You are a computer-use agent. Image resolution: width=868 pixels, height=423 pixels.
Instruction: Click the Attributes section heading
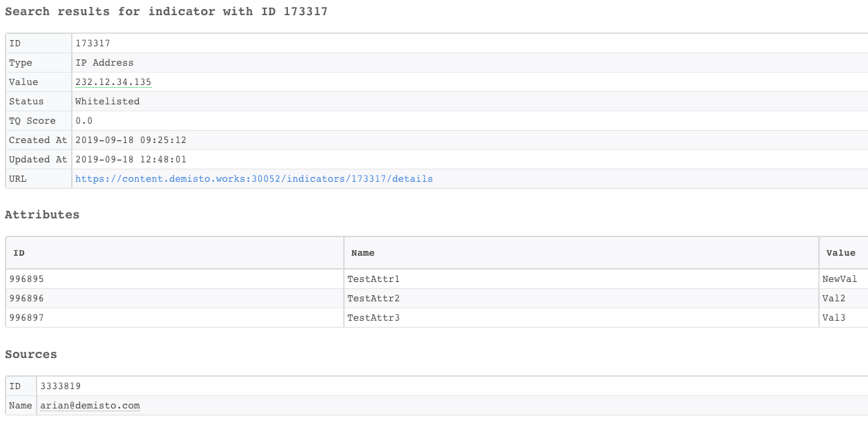(x=42, y=214)
